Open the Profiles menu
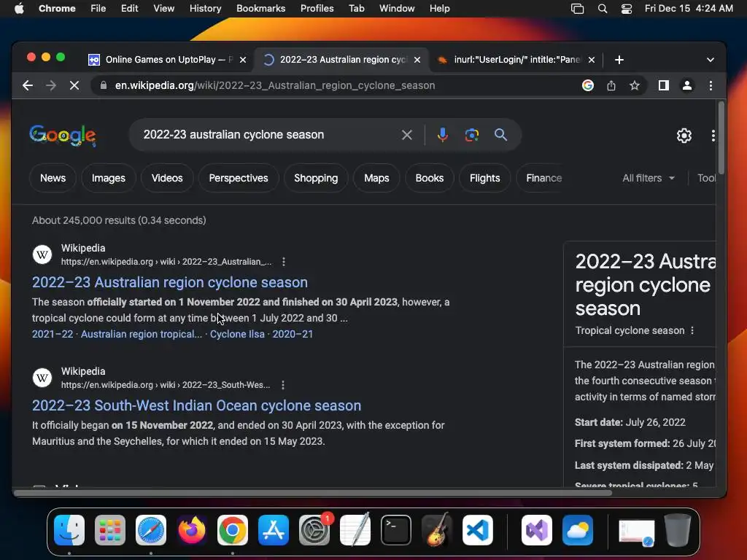 pyautogui.click(x=317, y=9)
